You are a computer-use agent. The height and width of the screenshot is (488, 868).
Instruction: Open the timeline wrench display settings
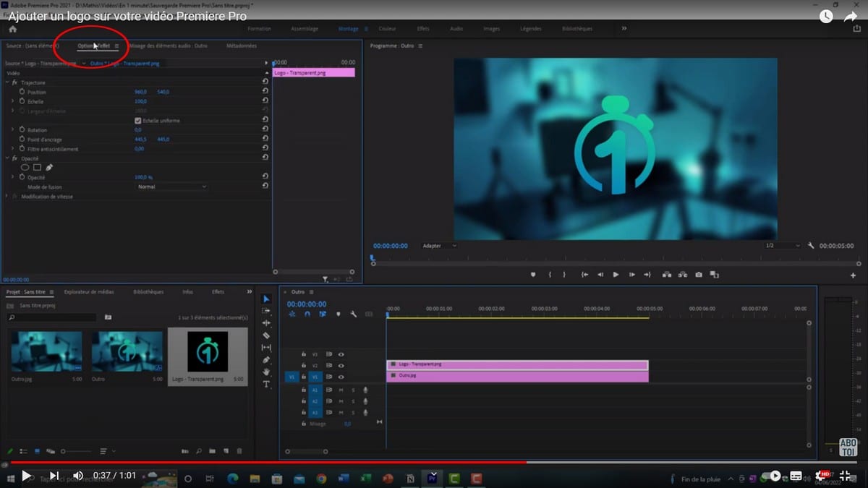tap(354, 314)
